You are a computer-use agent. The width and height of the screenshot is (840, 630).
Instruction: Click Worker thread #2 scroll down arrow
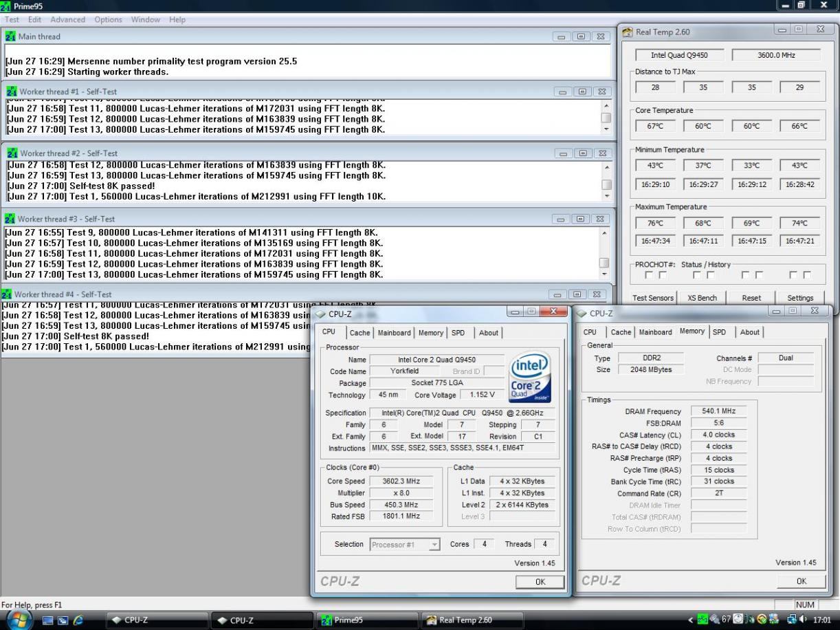[x=606, y=195]
